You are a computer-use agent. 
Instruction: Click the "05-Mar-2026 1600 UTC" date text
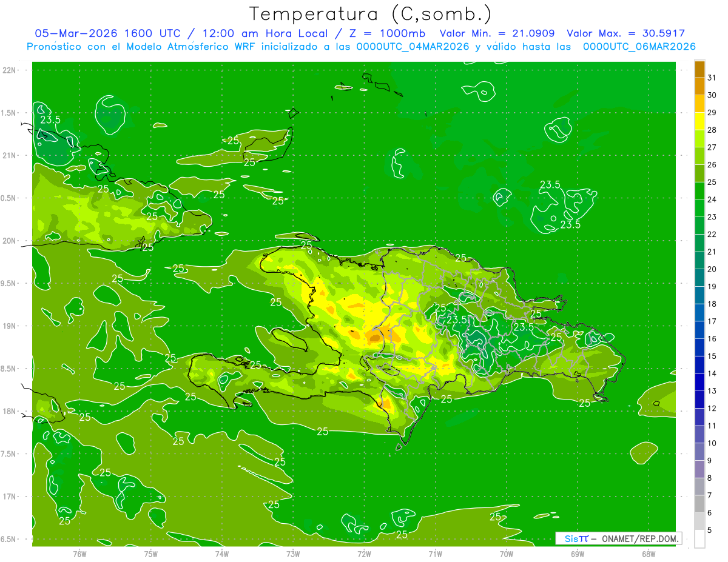click(107, 33)
